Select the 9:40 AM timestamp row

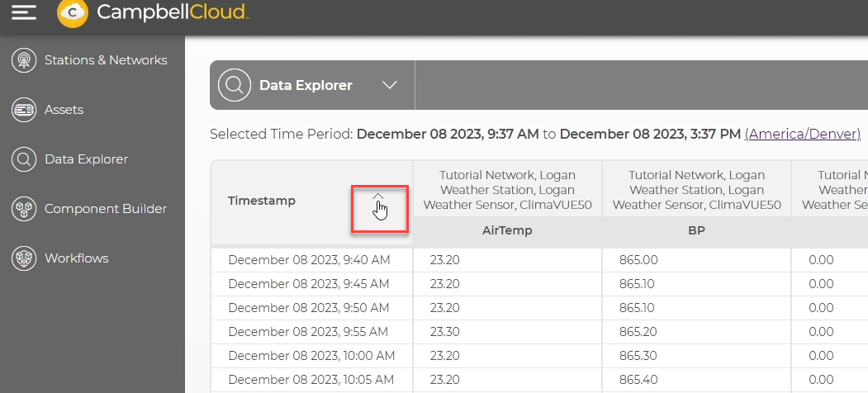(309, 260)
